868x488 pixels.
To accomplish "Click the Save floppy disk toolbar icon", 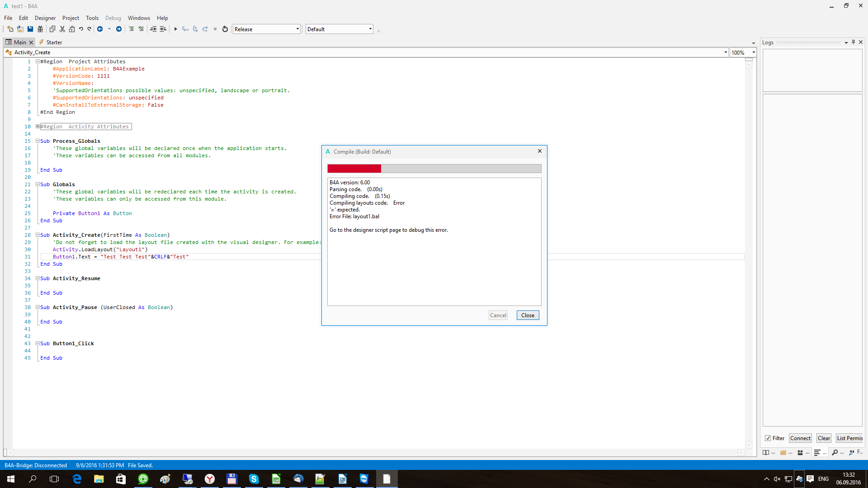I will tap(30, 29).
